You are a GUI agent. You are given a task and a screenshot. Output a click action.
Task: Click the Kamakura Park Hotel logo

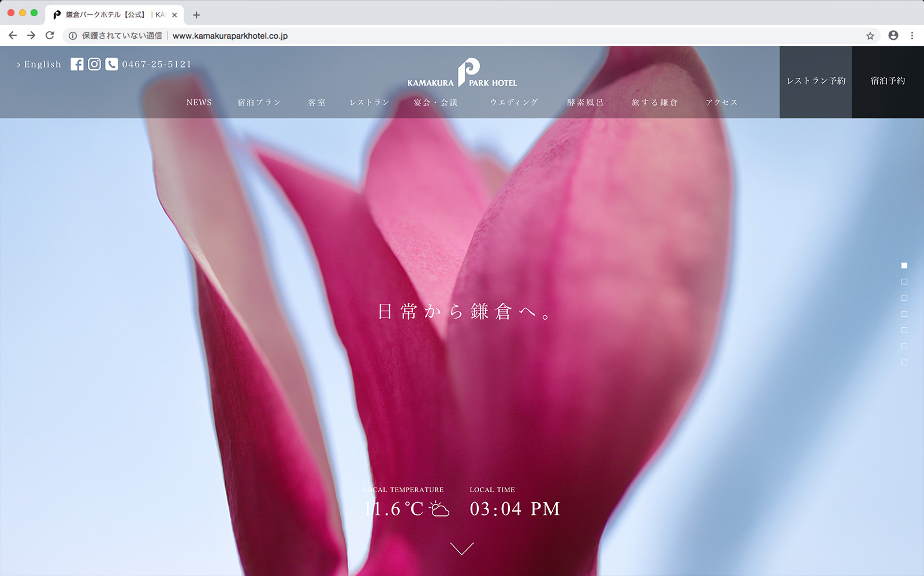click(462, 73)
